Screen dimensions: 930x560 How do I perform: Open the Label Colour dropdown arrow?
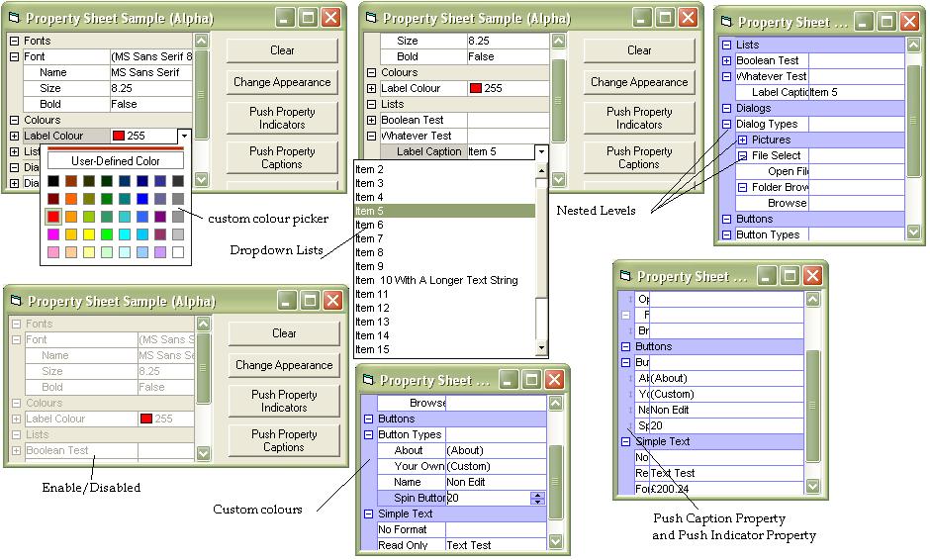(x=183, y=136)
